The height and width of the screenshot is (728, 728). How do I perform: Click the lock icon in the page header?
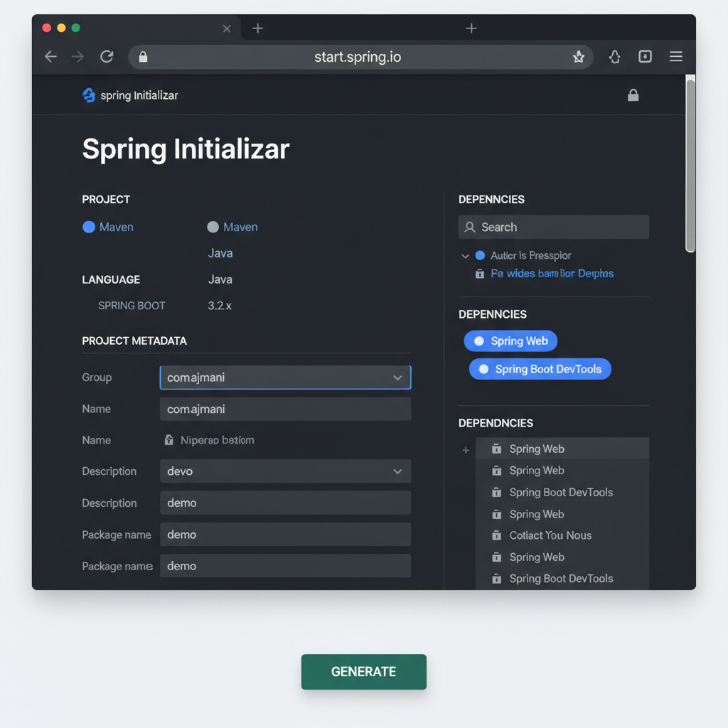point(633,95)
